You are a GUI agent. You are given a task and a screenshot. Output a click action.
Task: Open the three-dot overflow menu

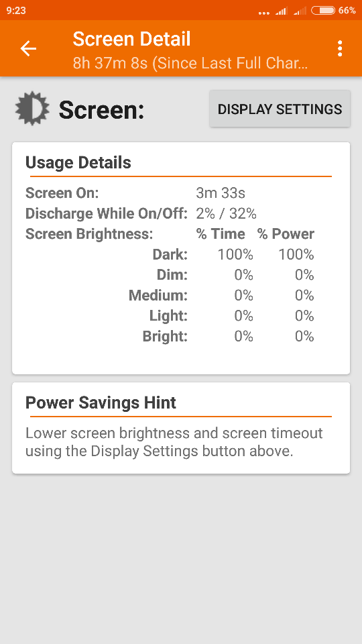click(x=339, y=48)
